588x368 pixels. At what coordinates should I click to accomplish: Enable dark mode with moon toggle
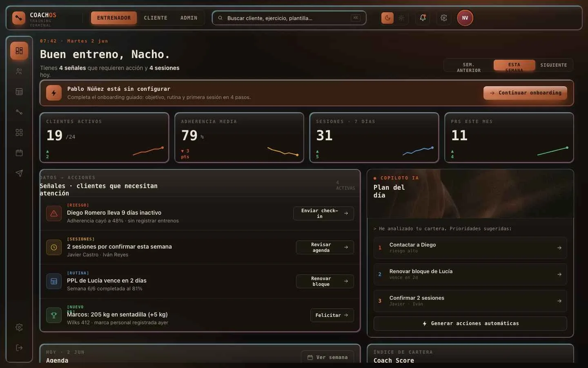tap(388, 18)
